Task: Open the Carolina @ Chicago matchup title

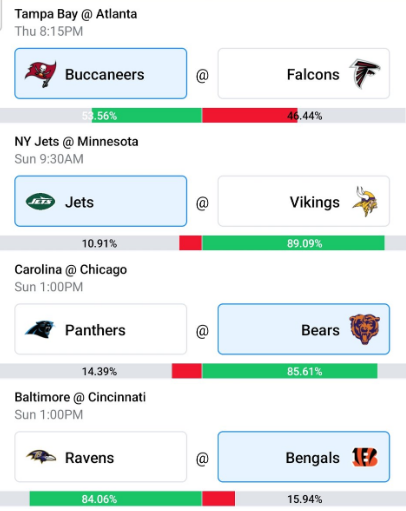Action: pos(71,269)
